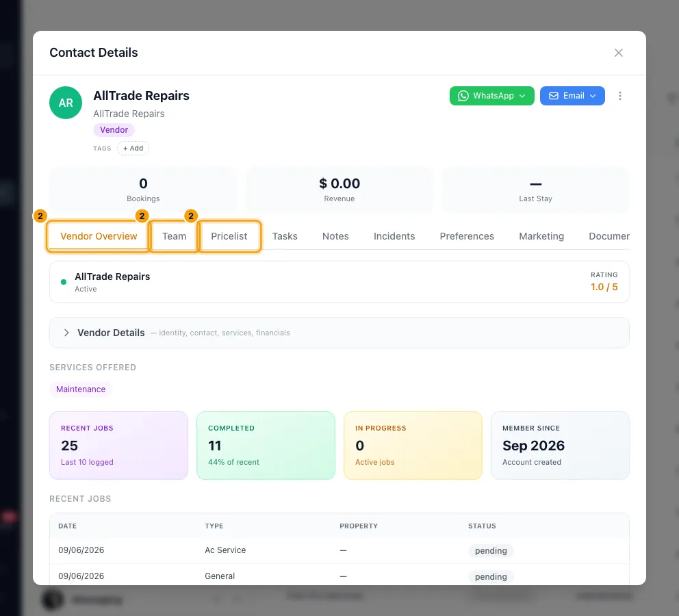
Task: Click the AR avatar circle
Action: [x=66, y=103]
